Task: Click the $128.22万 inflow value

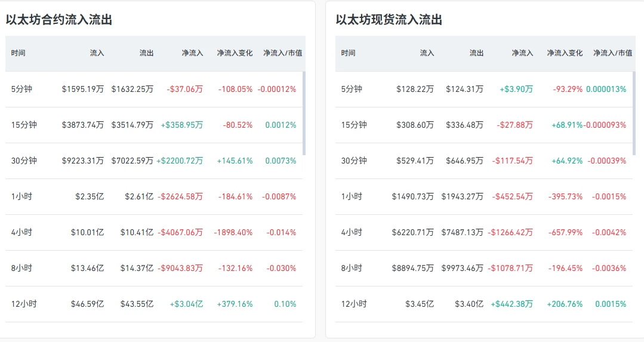Action: 415,89
